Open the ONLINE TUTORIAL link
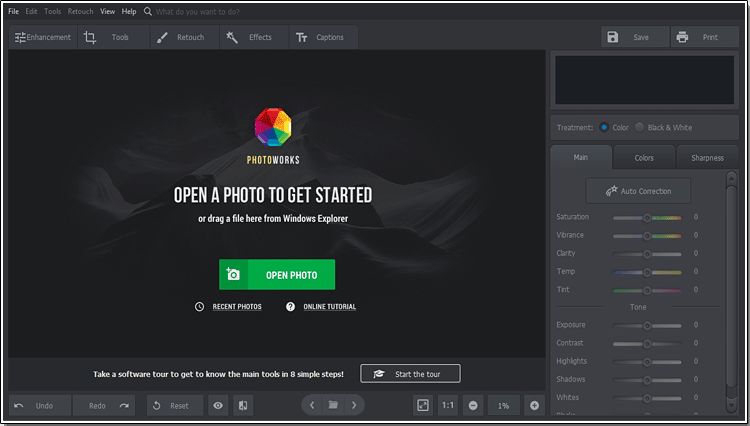Screen dimensions: 750x426 click(x=330, y=307)
